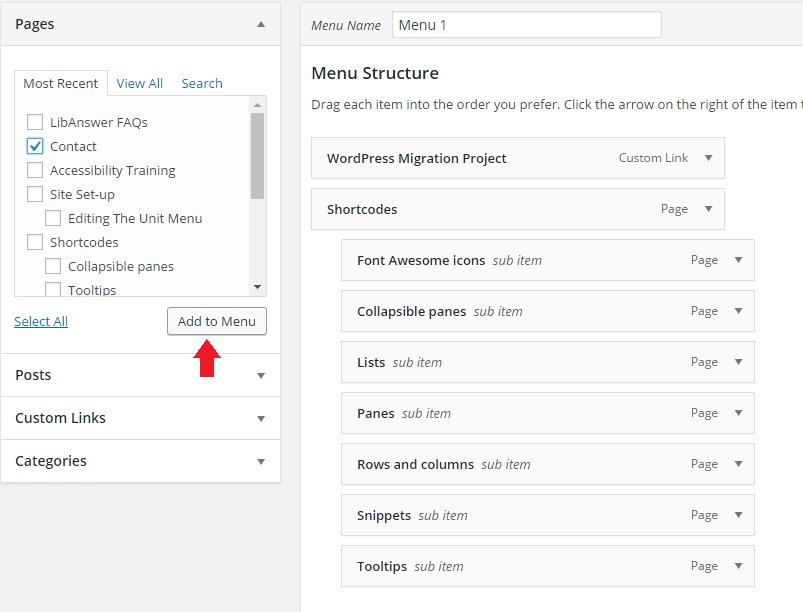This screenshot has width=803, height=612.
Task: Click the Select All link
Action: click(x=41, y=321)
